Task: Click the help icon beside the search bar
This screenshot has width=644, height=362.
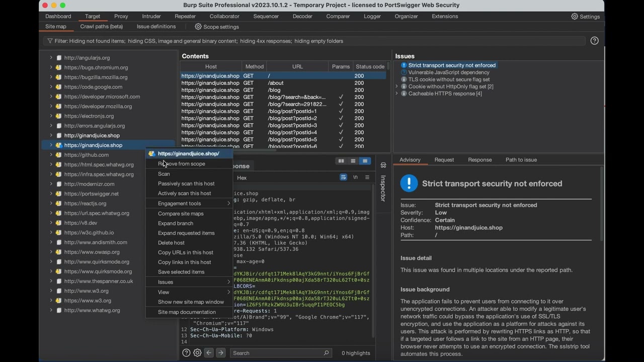Action: pos(186,353)
